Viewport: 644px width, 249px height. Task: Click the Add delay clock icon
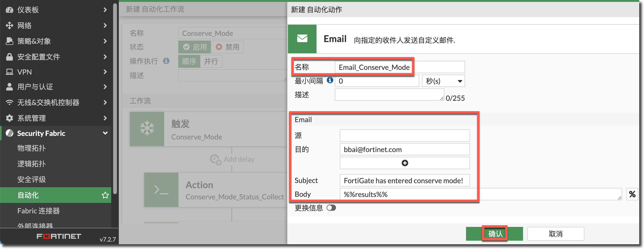(x=215, y=159)
